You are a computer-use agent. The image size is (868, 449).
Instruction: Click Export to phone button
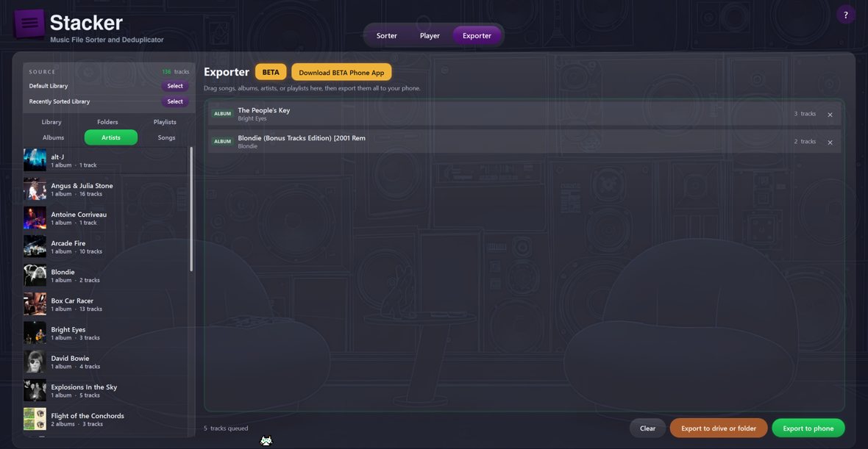(x=808, y=428)
